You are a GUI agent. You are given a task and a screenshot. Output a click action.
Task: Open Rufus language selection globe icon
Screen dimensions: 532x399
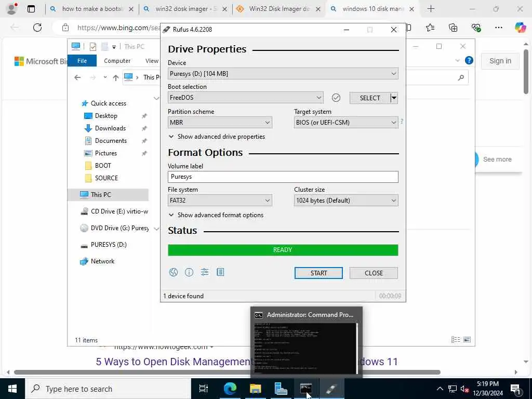(x=174, y=272)
